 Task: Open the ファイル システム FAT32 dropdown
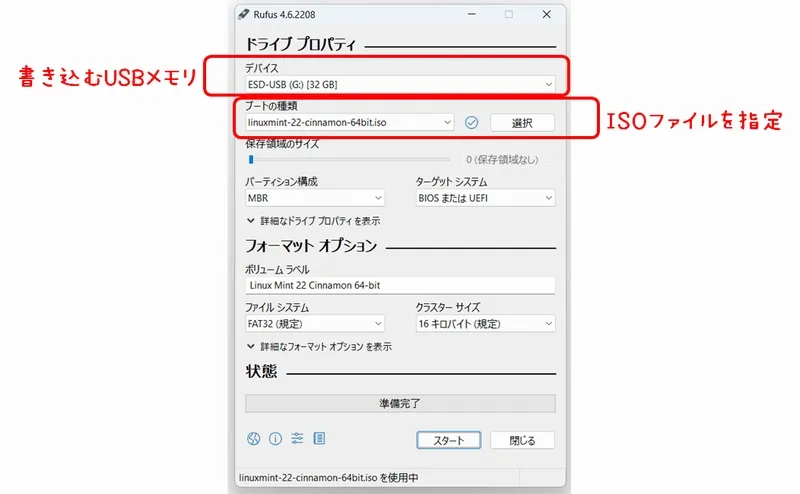(x=314, y=324)
